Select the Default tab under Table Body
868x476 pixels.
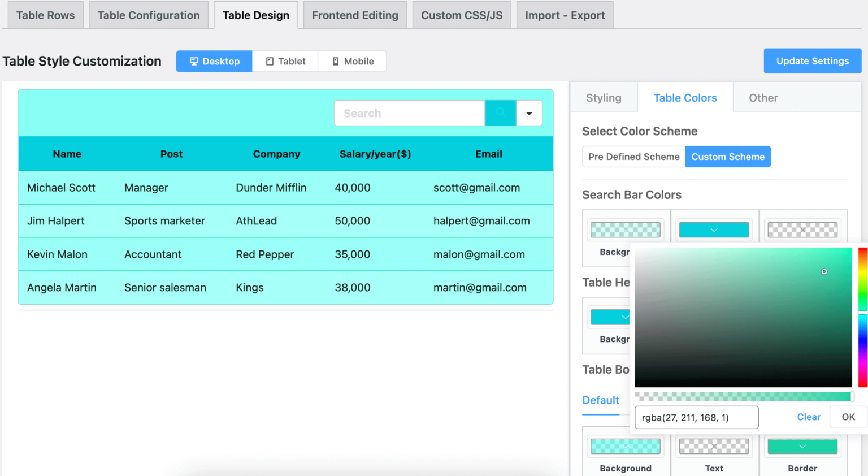[x=601, y=400]
